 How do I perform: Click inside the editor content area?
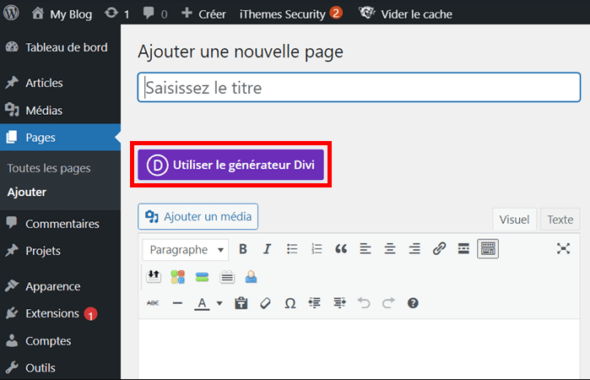359,349
